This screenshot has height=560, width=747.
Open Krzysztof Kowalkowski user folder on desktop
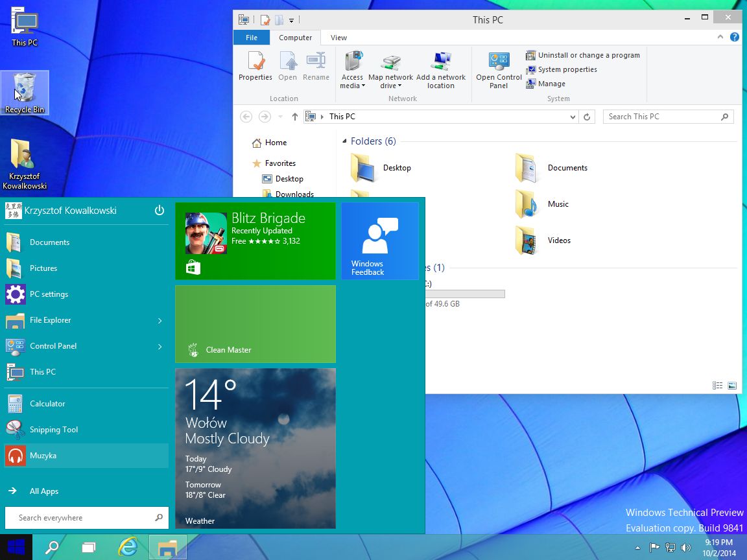(24, 164)
